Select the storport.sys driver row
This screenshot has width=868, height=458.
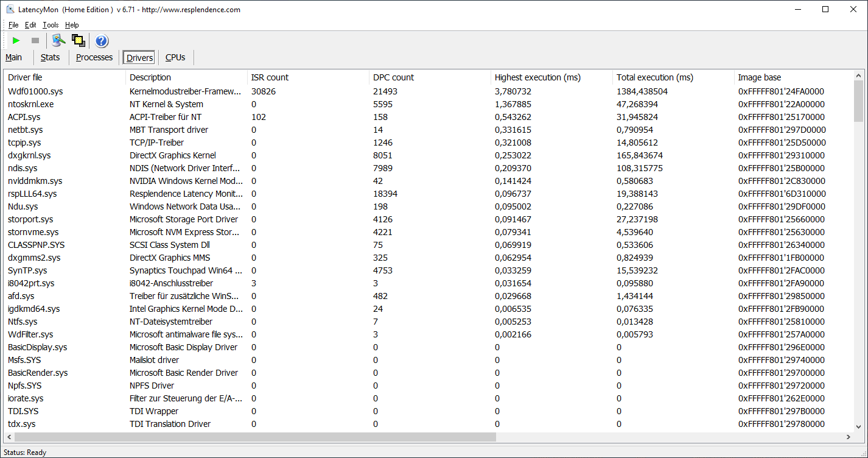(x=429, y=219)
